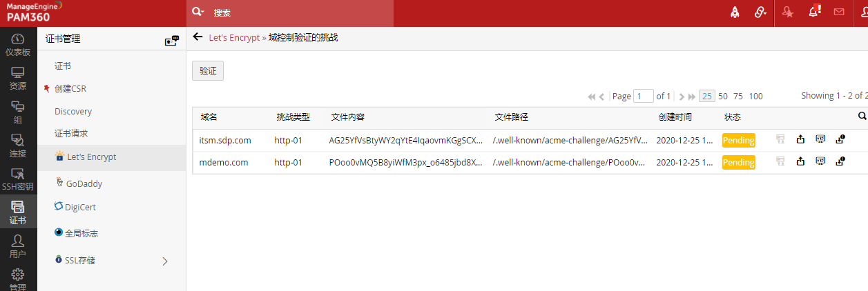Screen dimensions: 868x291
Task: Click the download-info icon for itsm.sdp.com
Action: pyautogui.click(x=840, y=140)
